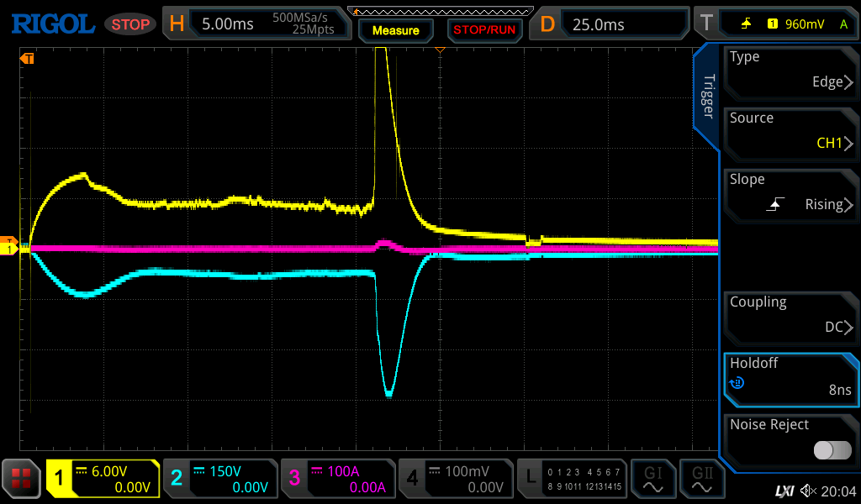Open the logic analyzer L digital channels

572,479
